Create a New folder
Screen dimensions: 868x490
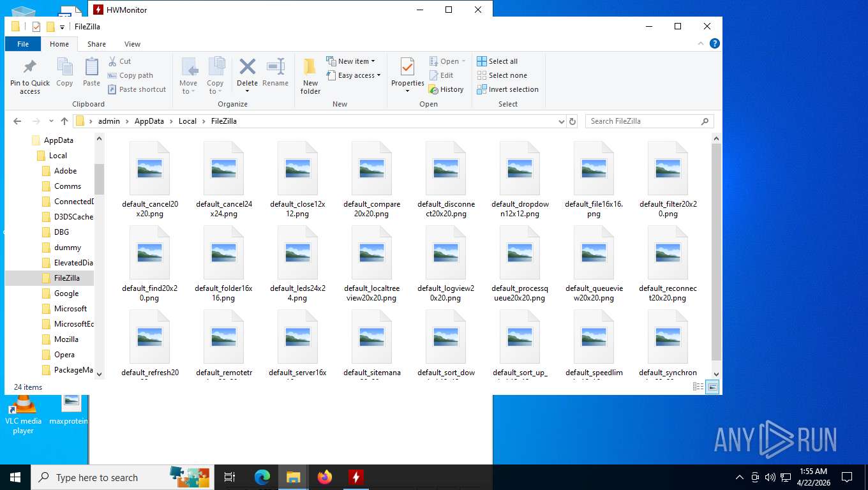point(310,77)
